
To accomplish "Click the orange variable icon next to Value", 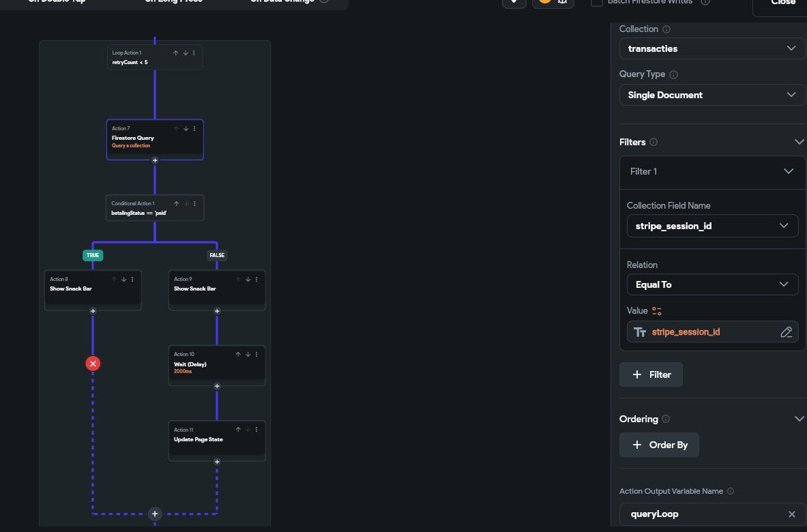I will [657, 311].
